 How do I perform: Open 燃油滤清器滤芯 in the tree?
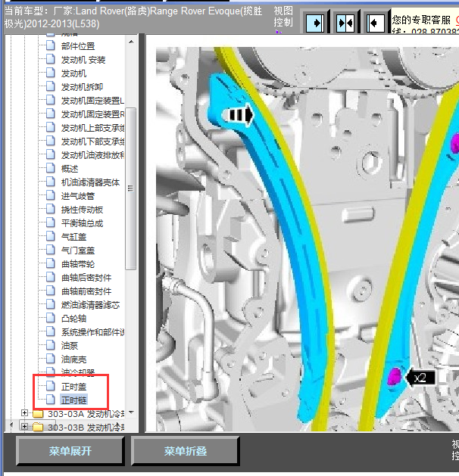click(90, 305)
